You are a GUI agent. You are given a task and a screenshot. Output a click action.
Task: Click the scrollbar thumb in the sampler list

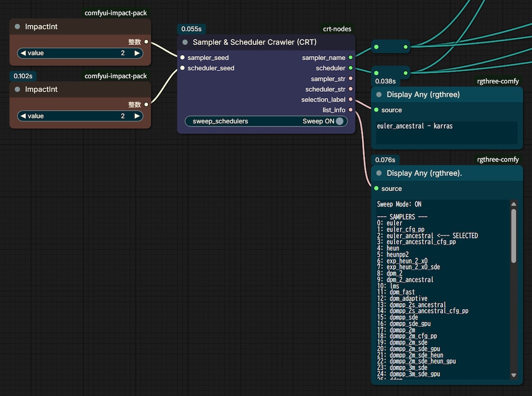pos(514,236)
